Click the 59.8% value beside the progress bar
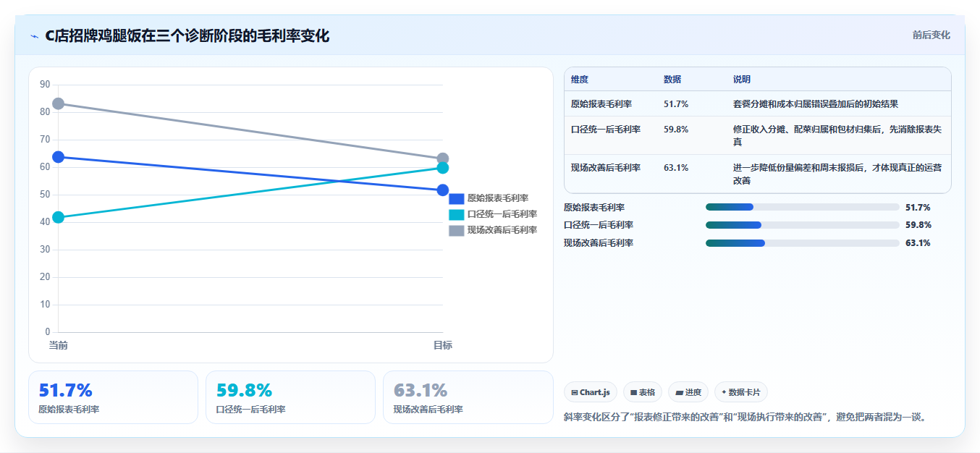Screen dimensions: 980x453 point(918,225)
